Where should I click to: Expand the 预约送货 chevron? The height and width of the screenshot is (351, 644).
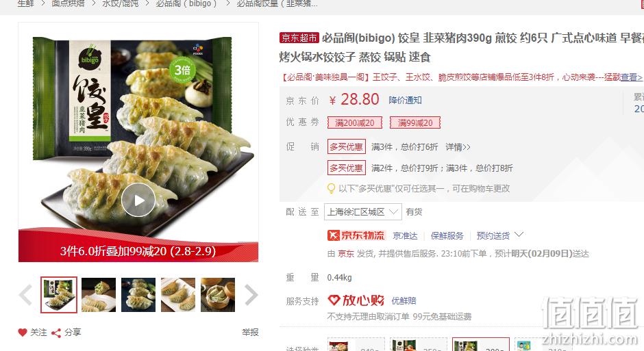click(519, 235)
